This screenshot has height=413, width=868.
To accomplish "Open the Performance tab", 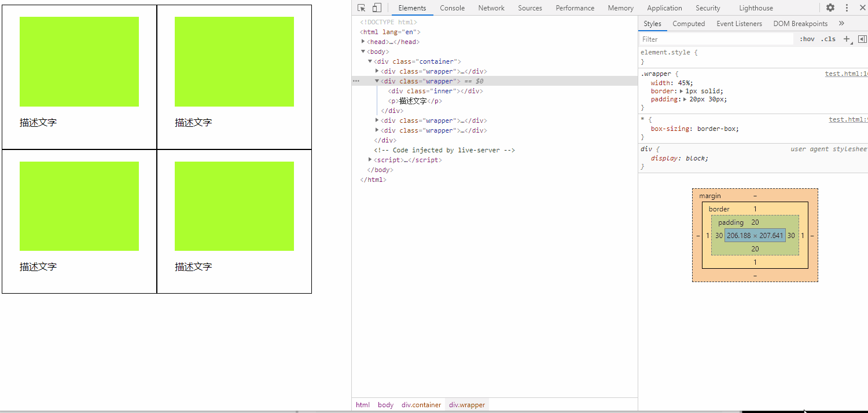I will click(x=575, y=8).
